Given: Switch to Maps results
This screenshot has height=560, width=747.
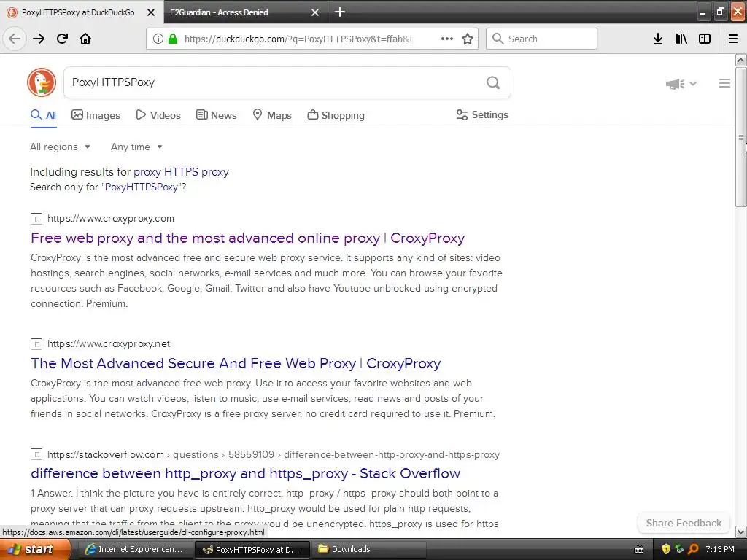Looking at the screenshot, I should pyautogui.click(x=272, y=115).
